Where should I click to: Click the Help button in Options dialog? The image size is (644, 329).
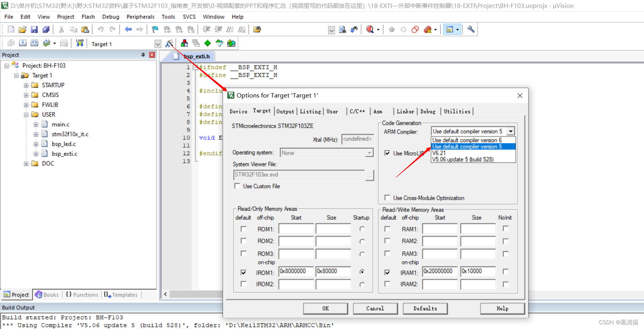[502, 309]
